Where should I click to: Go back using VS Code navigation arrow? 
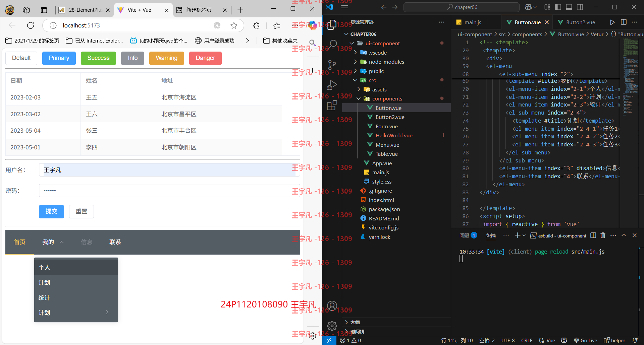coord(384,7)
